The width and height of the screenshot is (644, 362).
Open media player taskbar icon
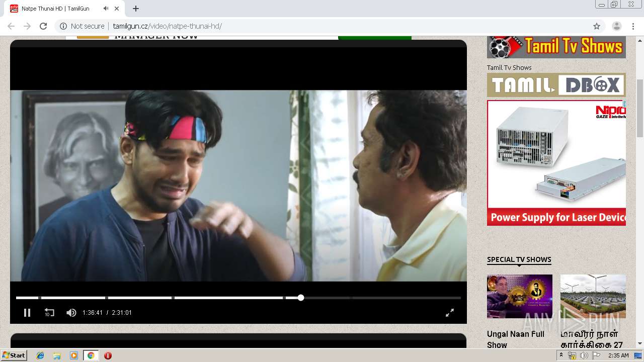[74, 355]
